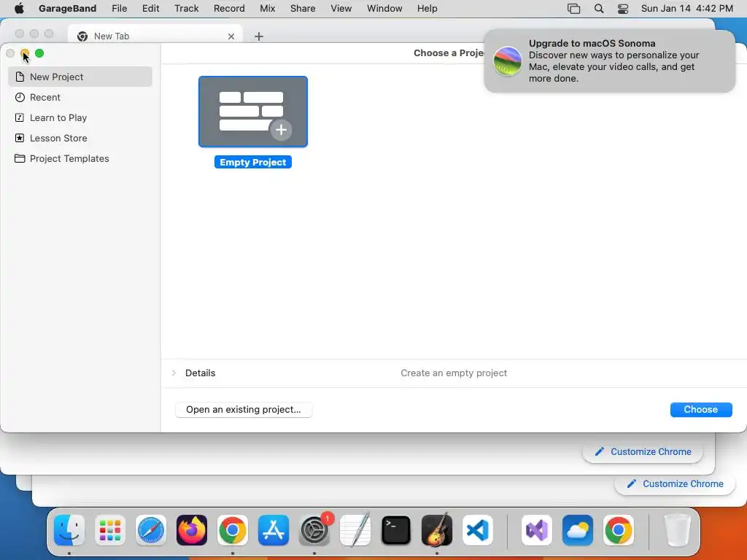The image size is (747, 560).
Task: Open the Share menu
Action: (x=303, y=9)
